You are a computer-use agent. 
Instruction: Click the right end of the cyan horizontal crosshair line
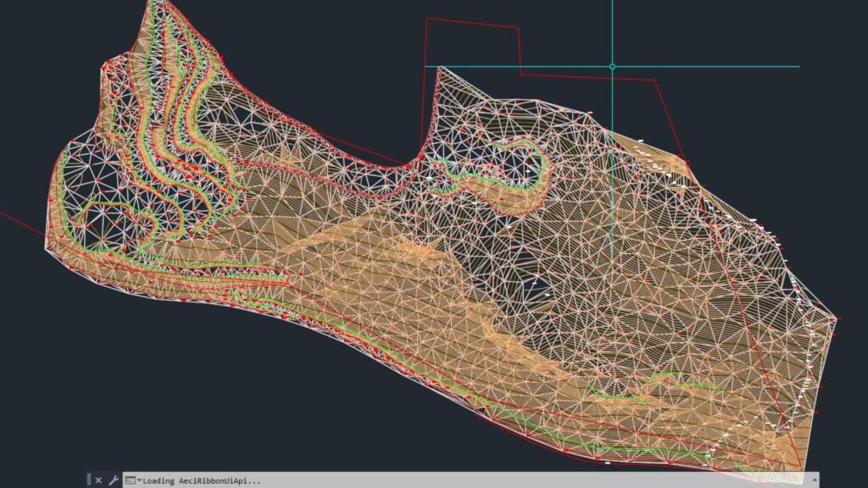(x=798, y=66)
